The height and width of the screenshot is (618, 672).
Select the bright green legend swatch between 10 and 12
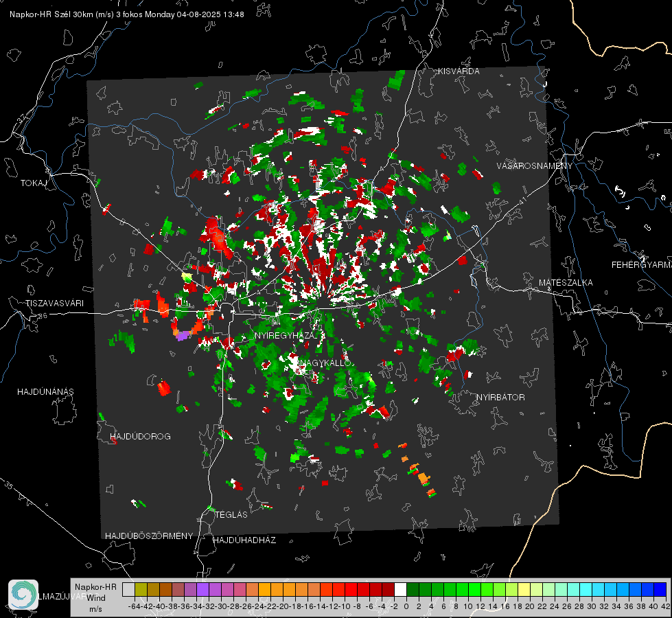[474, 589]
